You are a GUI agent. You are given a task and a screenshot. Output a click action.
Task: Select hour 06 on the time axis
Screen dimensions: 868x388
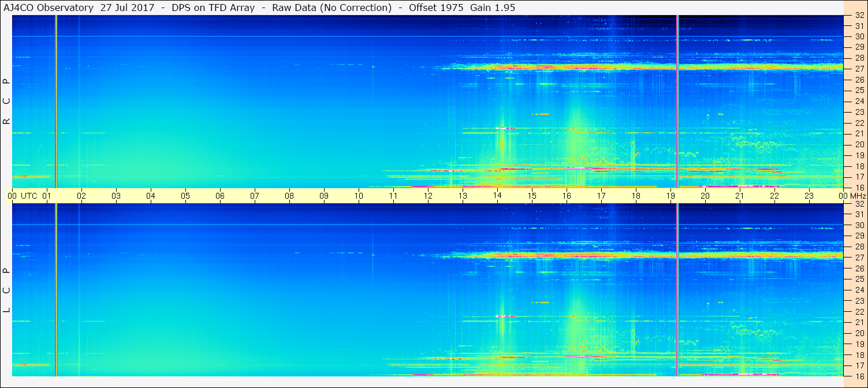click(x=220, y=196)
